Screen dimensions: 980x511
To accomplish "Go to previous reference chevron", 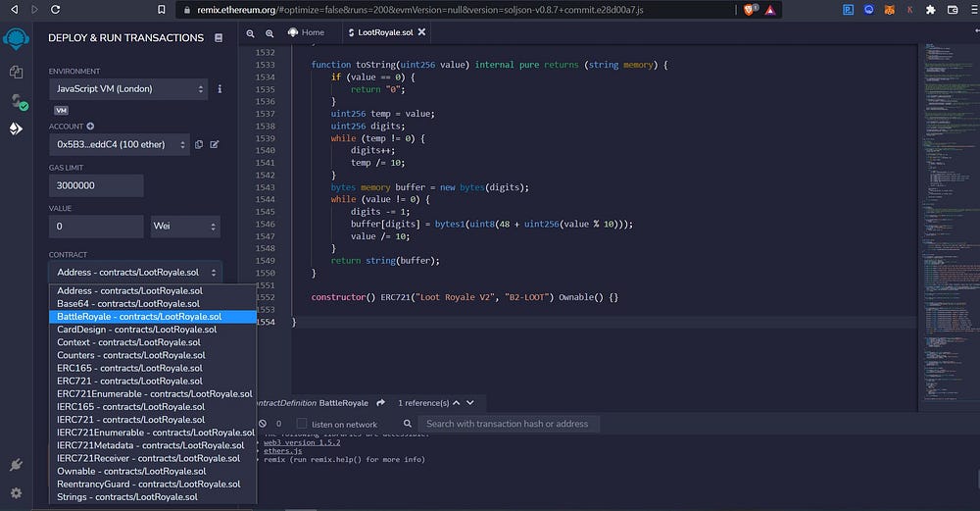I will tap(457, 403).
